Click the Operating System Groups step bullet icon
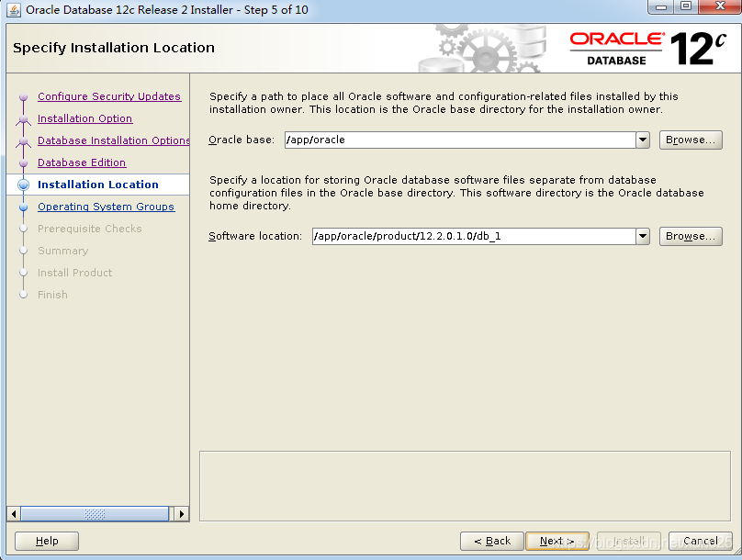 click(x=23, y=207)
